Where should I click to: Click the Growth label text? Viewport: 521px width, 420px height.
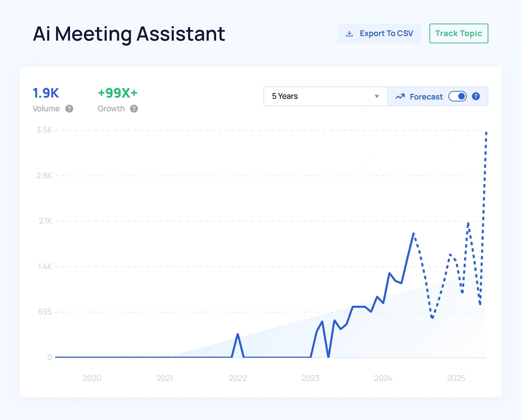click(111, 109)
